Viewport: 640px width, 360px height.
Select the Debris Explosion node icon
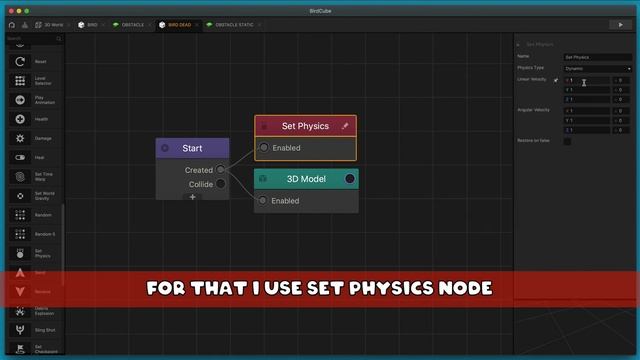(20, 311)
